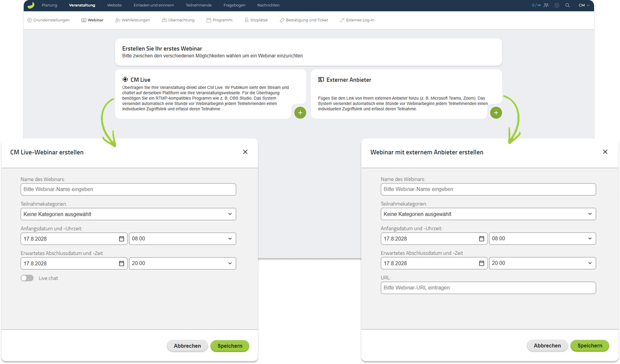Click the green plus button on the CM Live card

[x=300, y=113]
